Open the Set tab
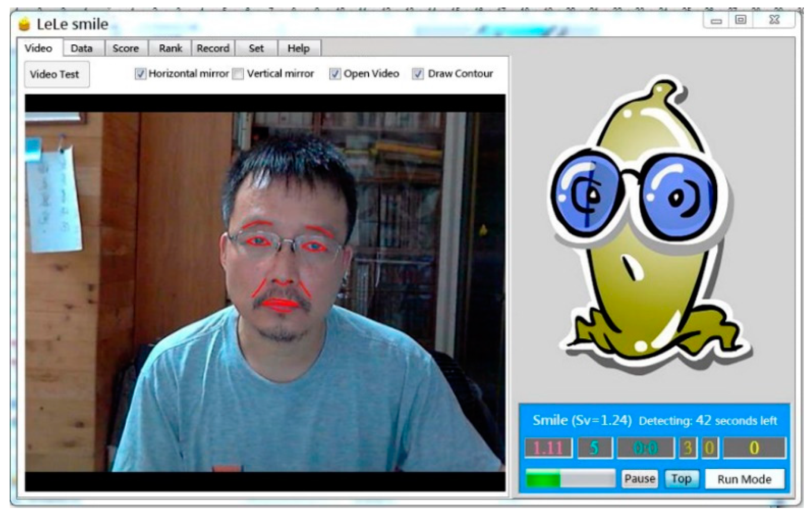 (256, 48)
